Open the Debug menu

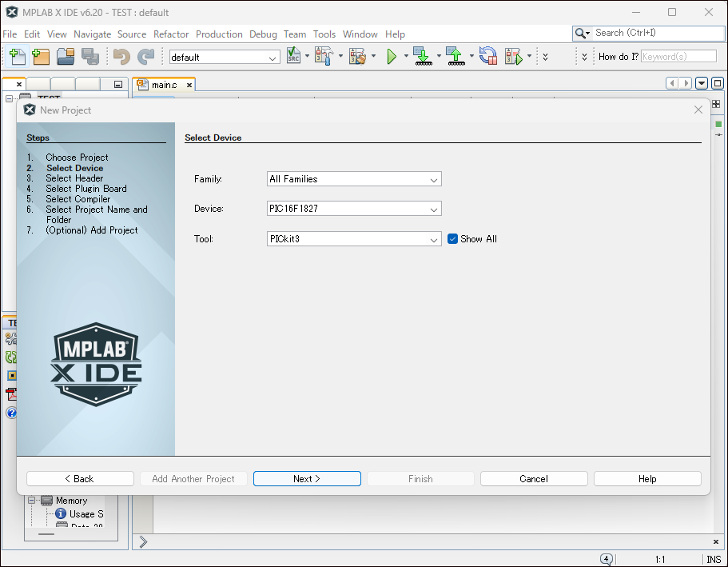pos(263,34)
